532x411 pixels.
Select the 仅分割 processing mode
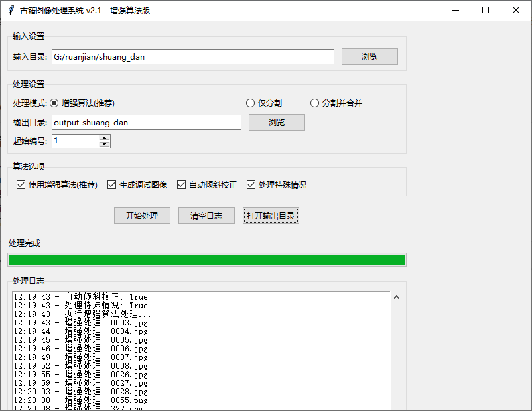click(249, 102)
